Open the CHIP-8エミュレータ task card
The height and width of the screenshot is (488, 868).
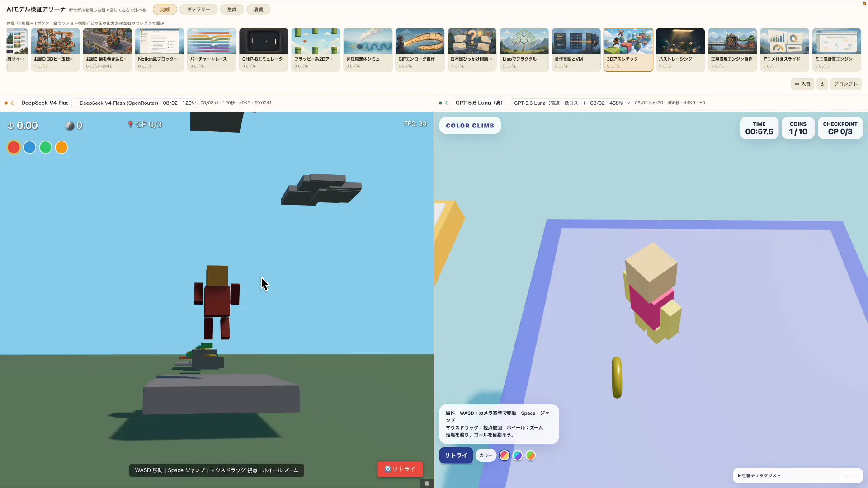(x=264, y=50)
